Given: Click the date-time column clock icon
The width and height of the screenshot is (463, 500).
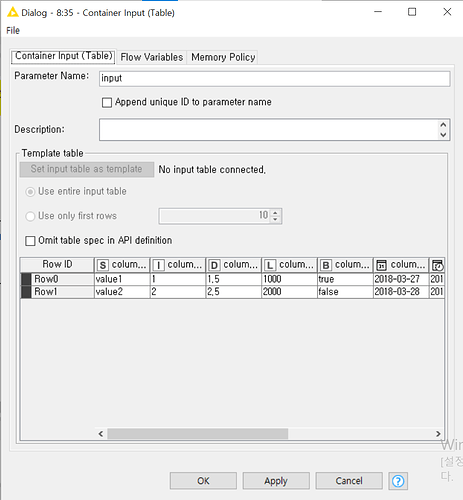Looking at the screenshot, I should [x=437, y=265].
